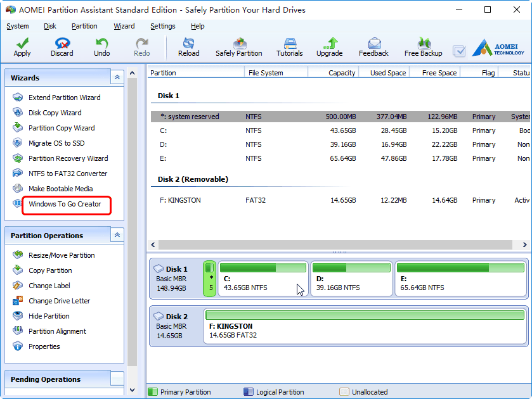The height and width of the screenshot is (399, 532).
Task: Click the Undo arrow icon
Action: click(102, 44)
